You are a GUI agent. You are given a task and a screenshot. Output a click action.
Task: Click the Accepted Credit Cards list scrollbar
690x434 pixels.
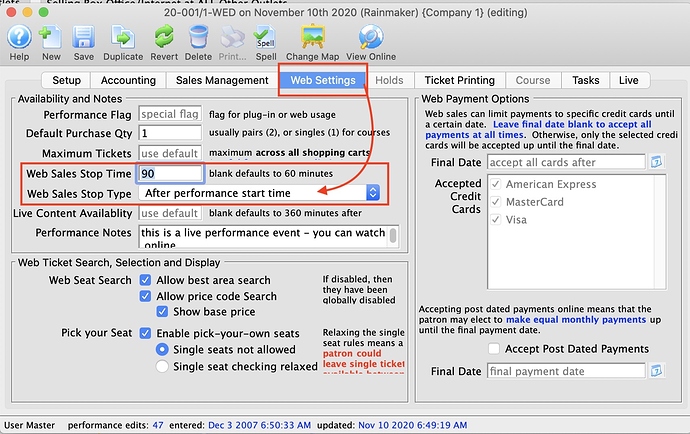(659, 232)
